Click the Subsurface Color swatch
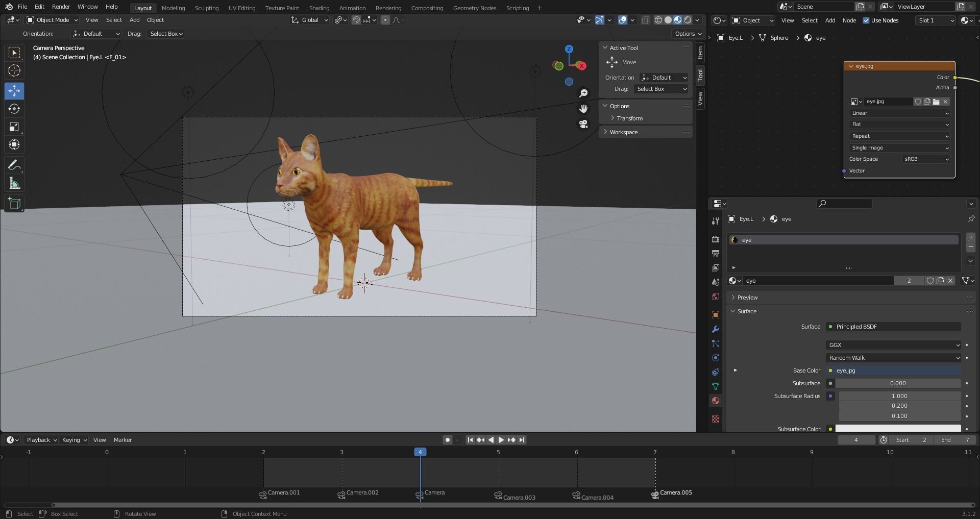This screenshot has width=980, height=519. (898, 429)
